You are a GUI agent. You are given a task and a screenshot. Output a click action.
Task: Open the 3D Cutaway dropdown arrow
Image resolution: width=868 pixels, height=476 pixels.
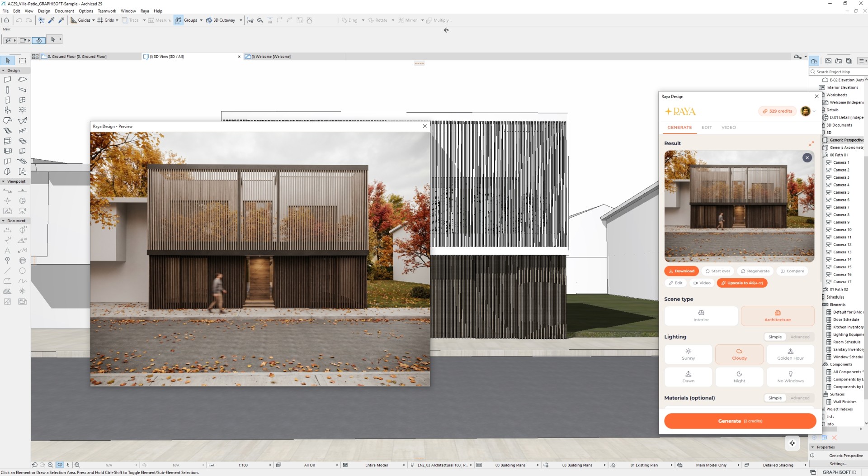(241, 20)
